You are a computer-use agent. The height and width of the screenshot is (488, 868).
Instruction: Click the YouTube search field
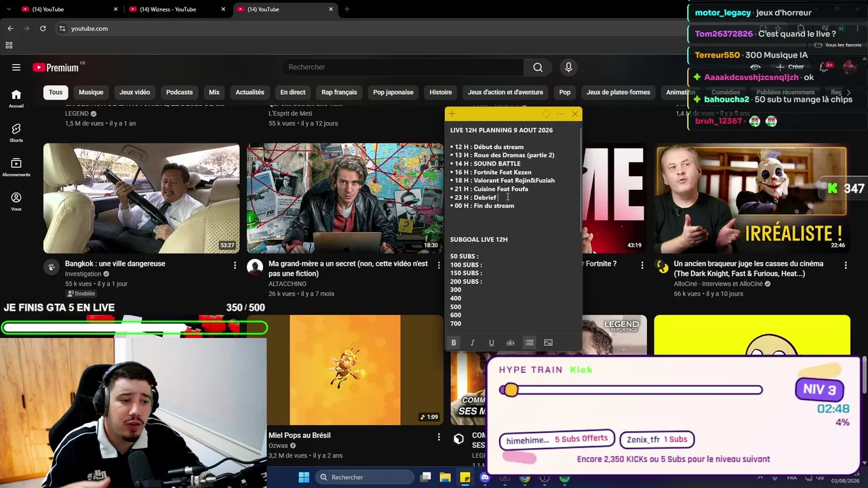(403, 67)
